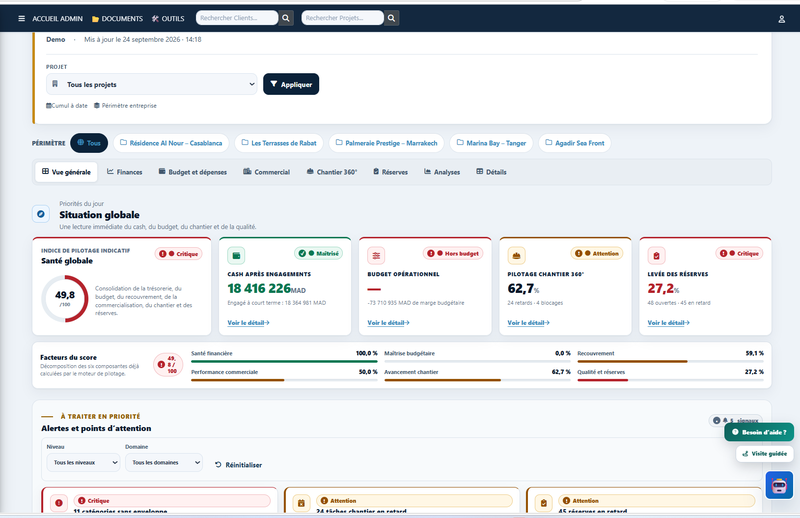The width and height of the screenshot is (800, 518).
Task: Switch to the Finances tab
Action: 124,172
